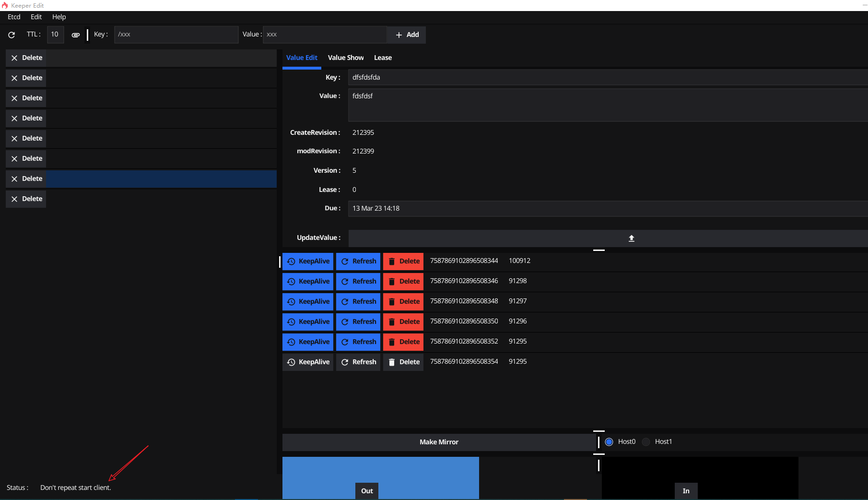
Task: Click the TTL value 100912
Action: (x=519, y=261)
